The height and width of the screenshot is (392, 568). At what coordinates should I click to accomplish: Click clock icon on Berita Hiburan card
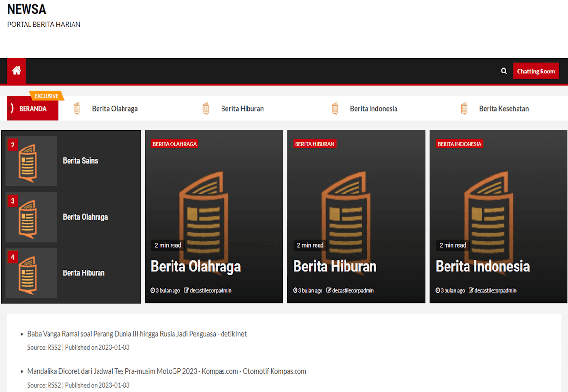click(x=295, y=290)
